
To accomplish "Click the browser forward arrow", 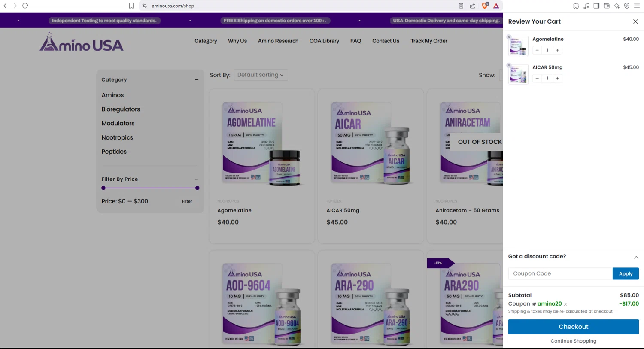I will pyautogui.click(x=15, y=6).
